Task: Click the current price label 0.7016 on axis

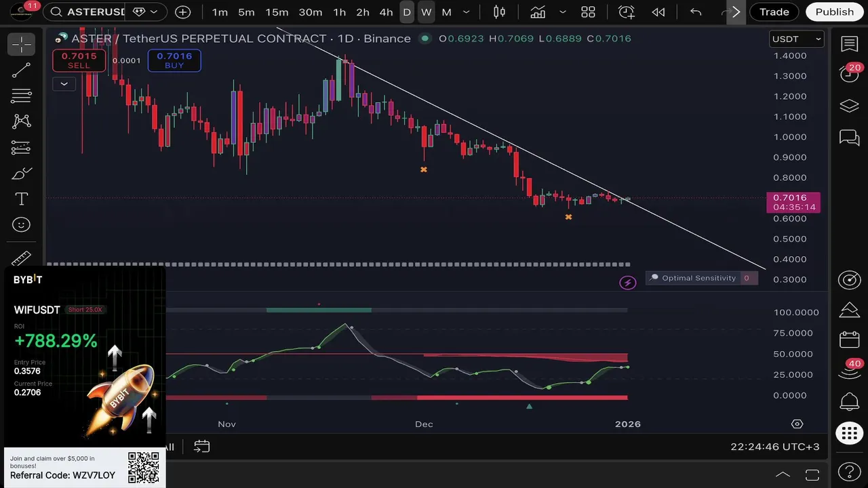Action: pyautogui.click(x=793, y=202)
